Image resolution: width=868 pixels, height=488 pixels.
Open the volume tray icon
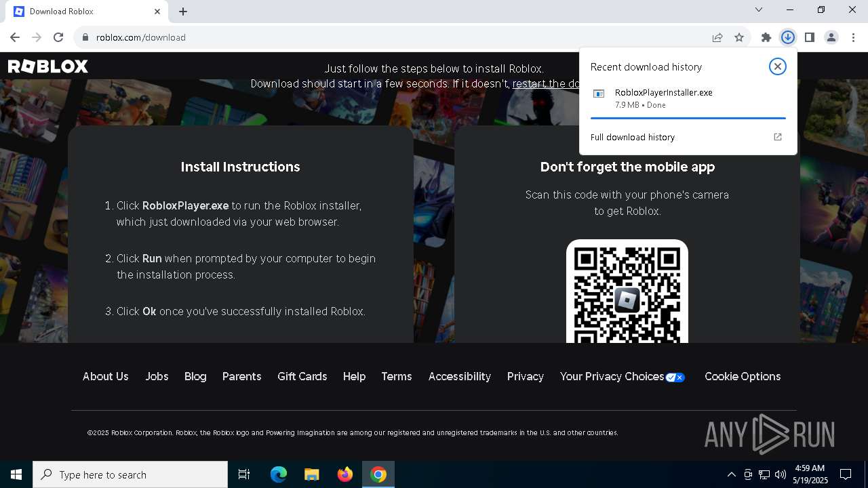tap(781, 474)
